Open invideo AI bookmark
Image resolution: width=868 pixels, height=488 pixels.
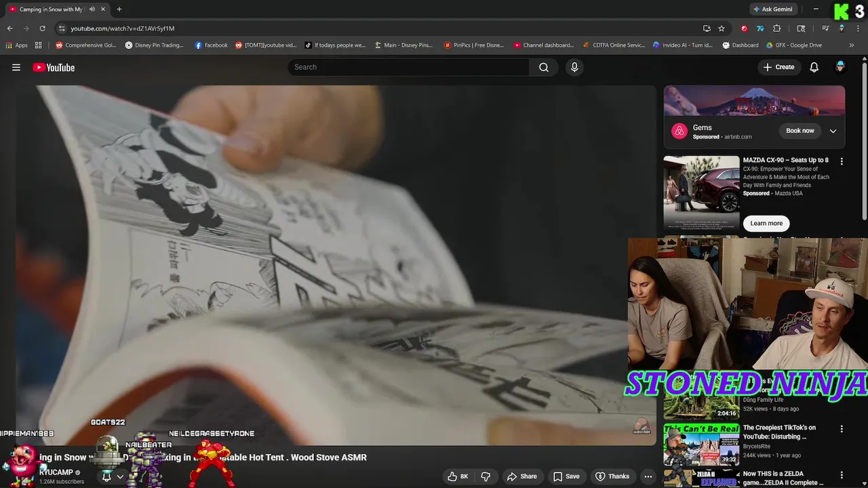[x=682, y=45]
